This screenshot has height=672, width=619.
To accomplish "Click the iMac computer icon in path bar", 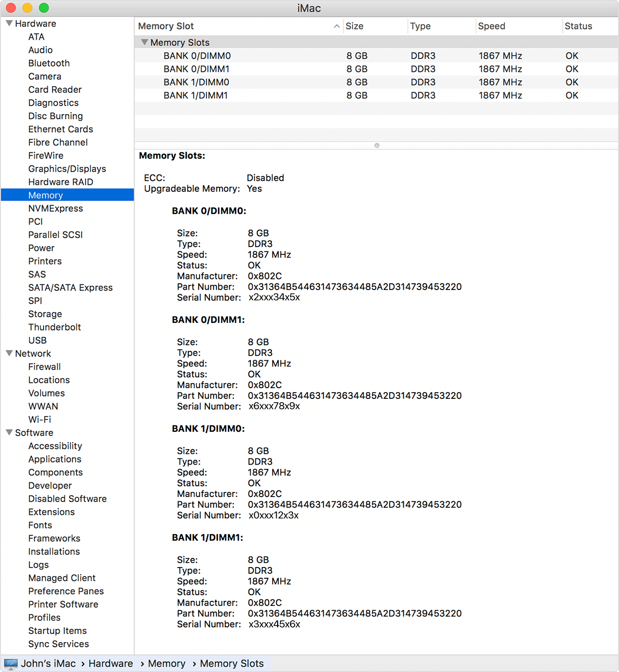I will point(11,664).
